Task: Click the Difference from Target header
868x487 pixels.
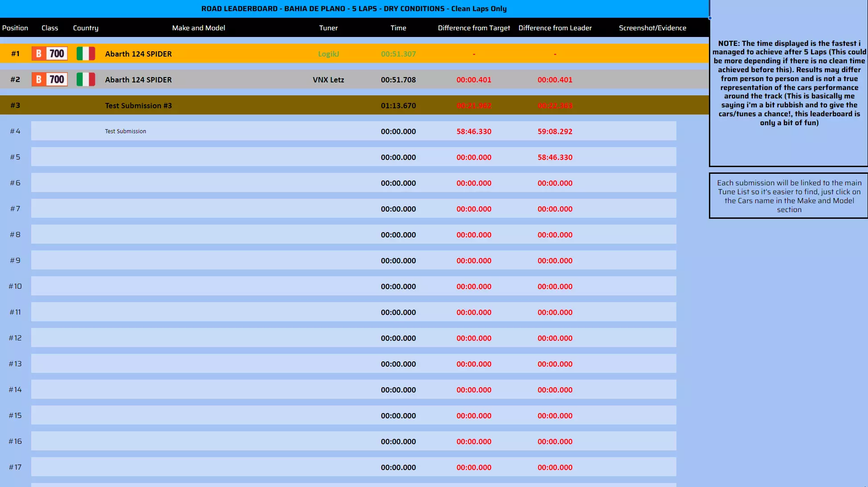Action: click(x=474, y=28)
